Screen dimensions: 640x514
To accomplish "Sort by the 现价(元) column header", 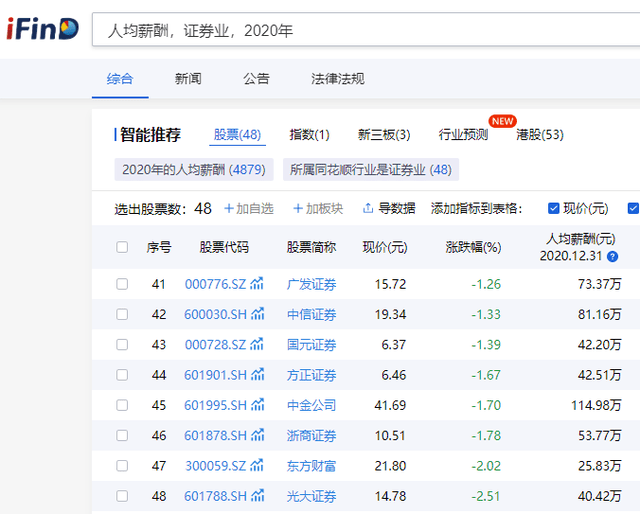I will 385,247.
